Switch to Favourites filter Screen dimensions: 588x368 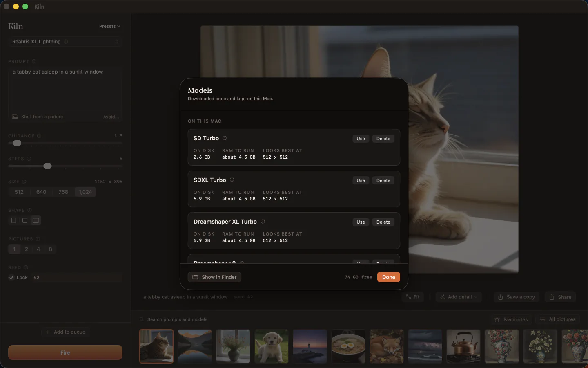(x=511, y=319)
